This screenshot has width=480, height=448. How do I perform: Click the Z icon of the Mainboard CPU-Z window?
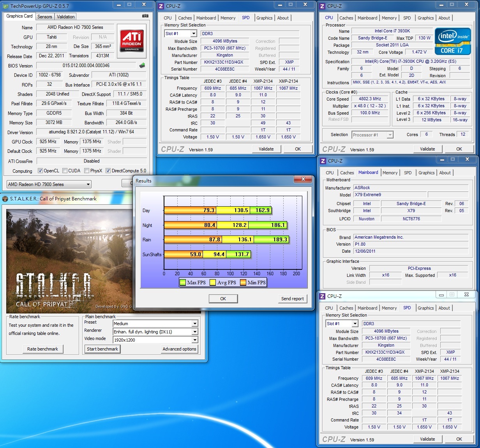coord(322,161)
